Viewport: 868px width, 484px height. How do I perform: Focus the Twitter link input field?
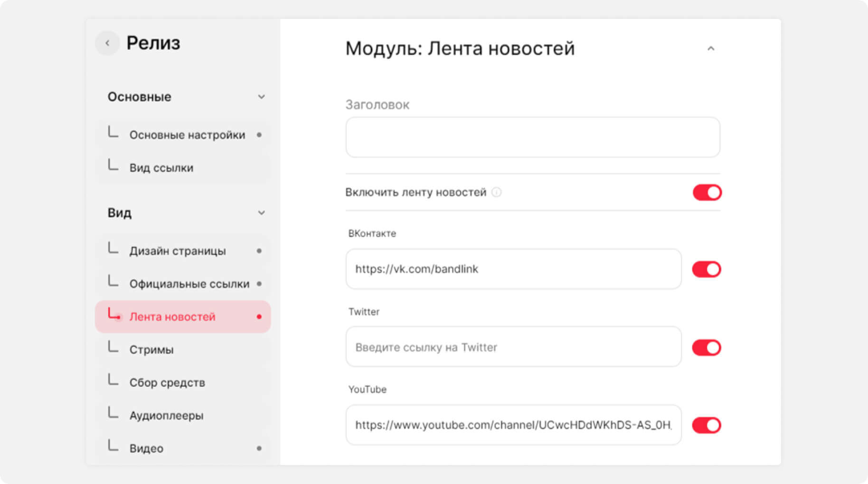coord(513,347)
